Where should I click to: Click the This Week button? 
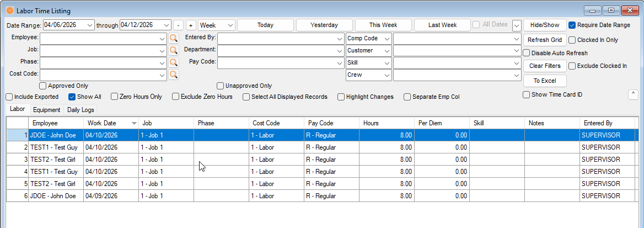click(383, 25)
